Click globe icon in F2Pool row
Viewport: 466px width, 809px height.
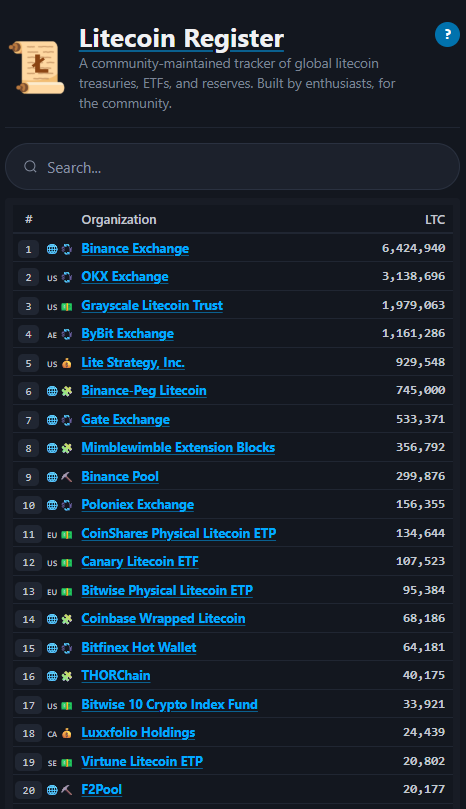52,790
